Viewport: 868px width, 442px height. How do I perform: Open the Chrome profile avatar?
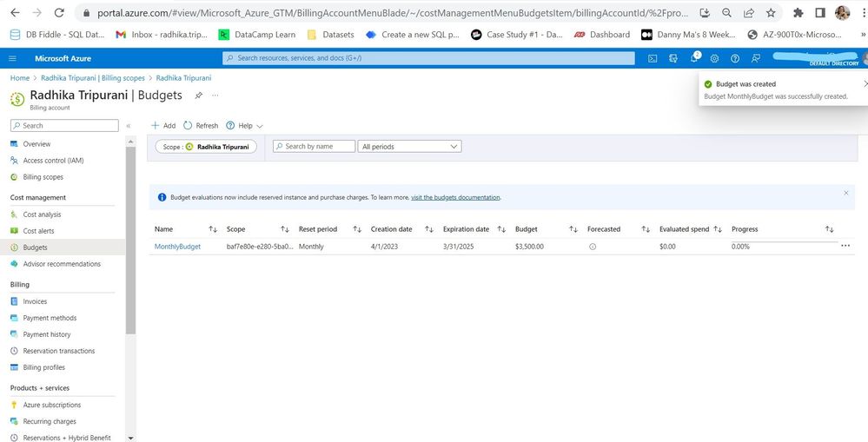(843, 12)
